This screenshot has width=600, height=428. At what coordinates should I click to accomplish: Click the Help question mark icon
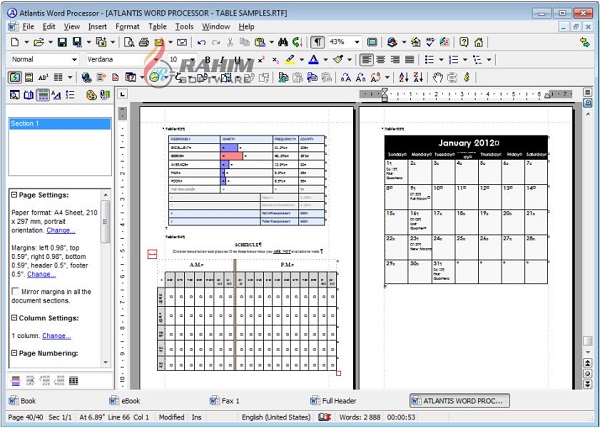point(464,42)
